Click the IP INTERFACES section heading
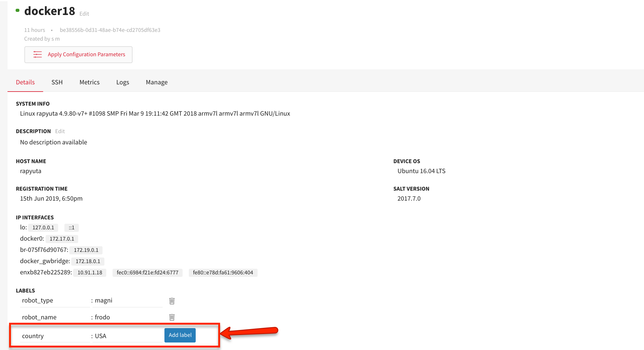 [x=35, y=217]
